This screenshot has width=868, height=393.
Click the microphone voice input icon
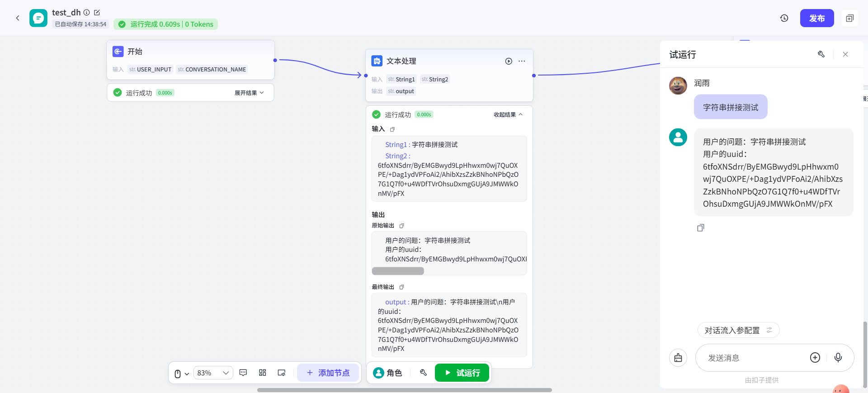click(x=838, y=358)
